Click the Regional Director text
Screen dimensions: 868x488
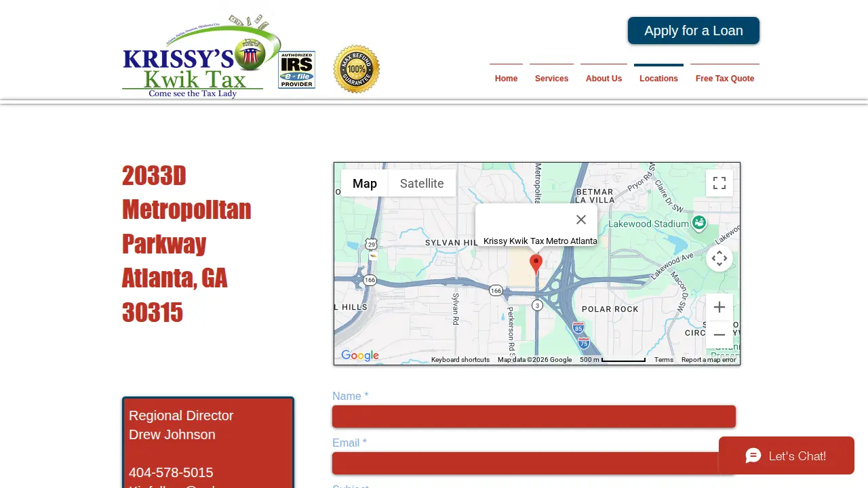point(181,415)
